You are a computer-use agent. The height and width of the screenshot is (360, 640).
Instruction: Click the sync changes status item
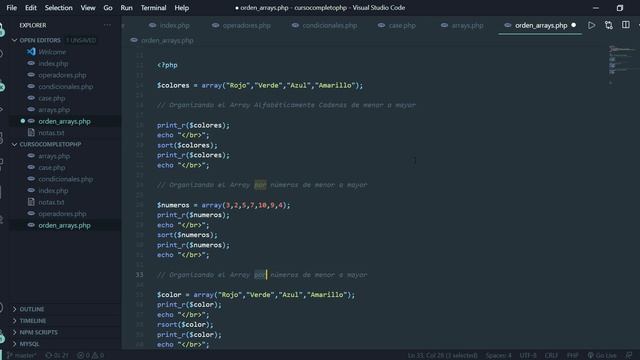click(x=57, y=356)
